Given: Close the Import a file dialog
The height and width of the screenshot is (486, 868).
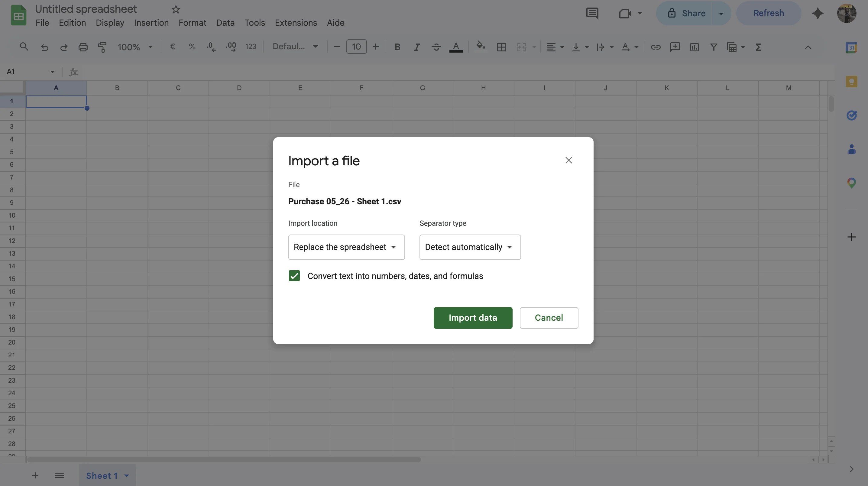Looking at the screenshot, I should tap(569, 160).
